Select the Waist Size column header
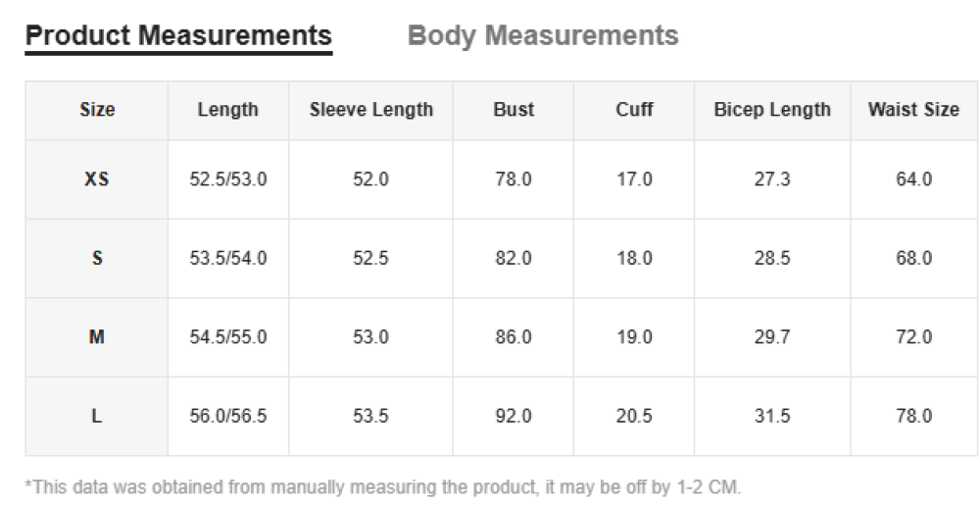Viewport: 980px width, 506px height. coord(913,110)
